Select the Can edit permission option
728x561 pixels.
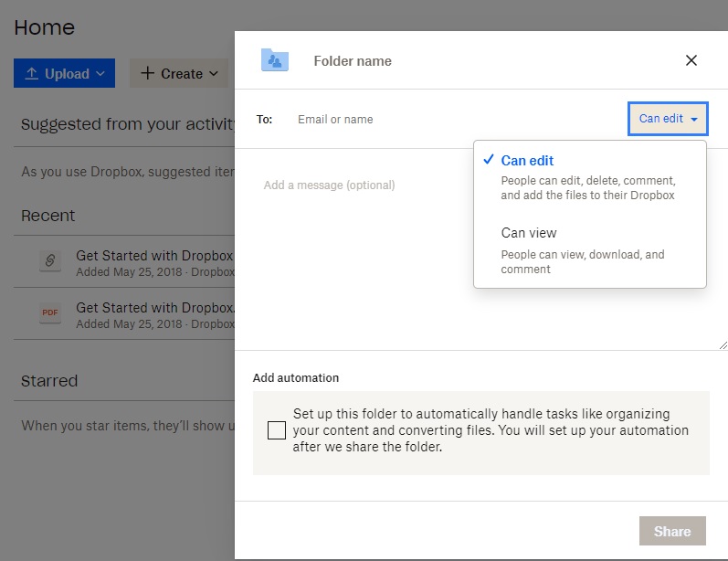(x=590, y=178)
